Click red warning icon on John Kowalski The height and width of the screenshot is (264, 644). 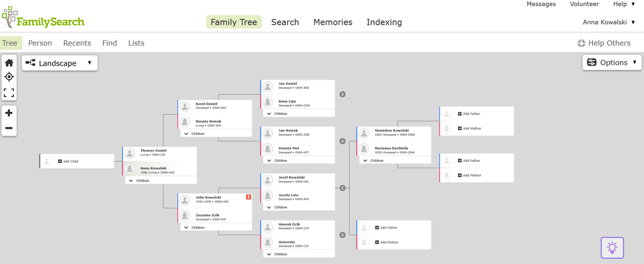(248, 197)
